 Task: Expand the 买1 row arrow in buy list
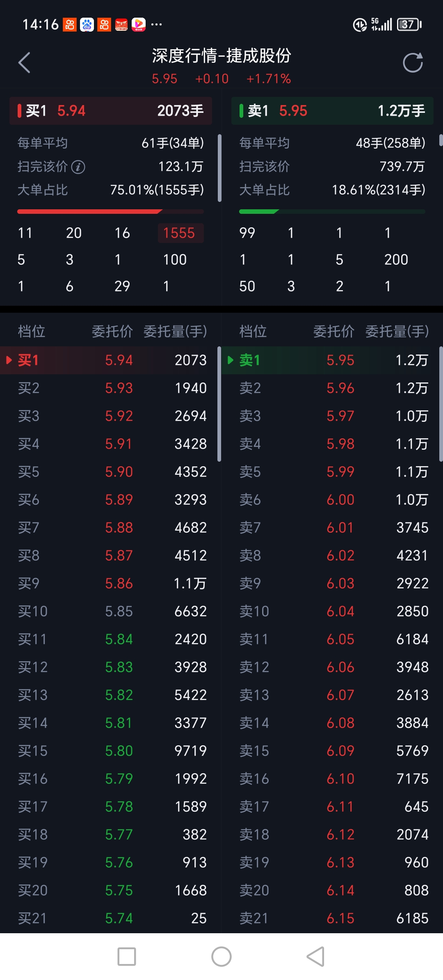tap(9, 360)
